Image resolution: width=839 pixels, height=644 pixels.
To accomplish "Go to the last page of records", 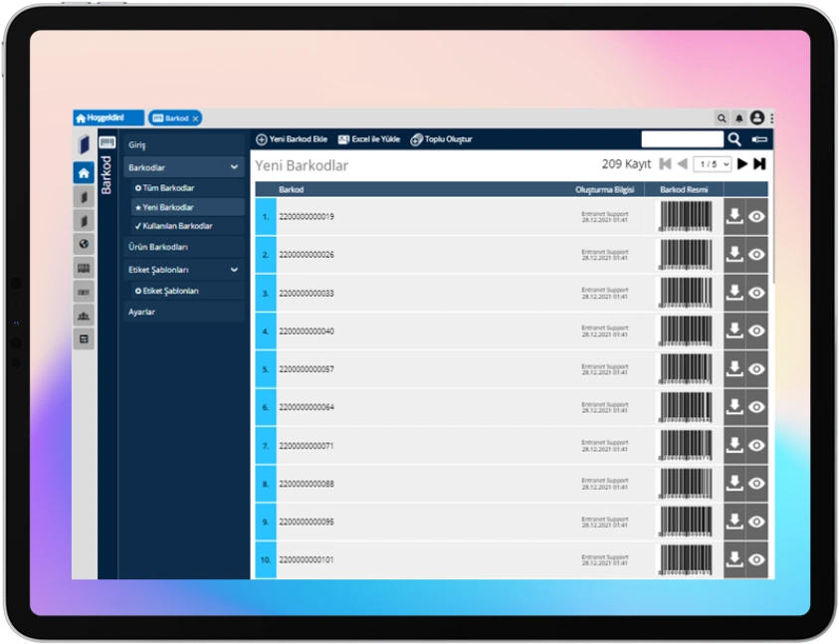I will 759,164.
